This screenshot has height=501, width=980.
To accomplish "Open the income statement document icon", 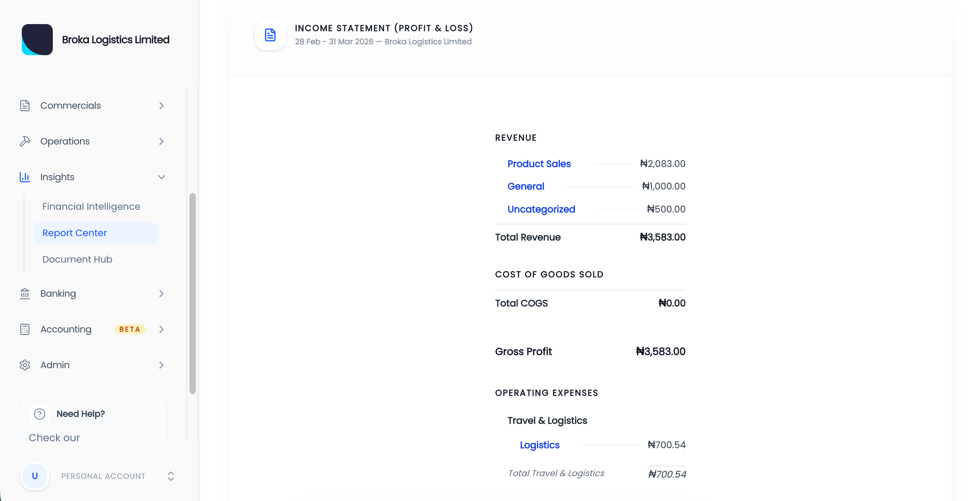I will [x=269, y=35].
